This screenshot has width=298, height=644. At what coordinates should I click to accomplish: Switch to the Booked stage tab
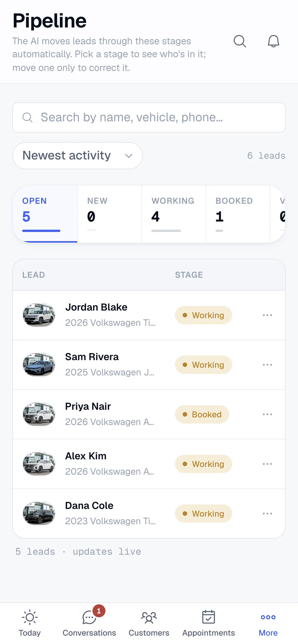(x=238, y=214)
